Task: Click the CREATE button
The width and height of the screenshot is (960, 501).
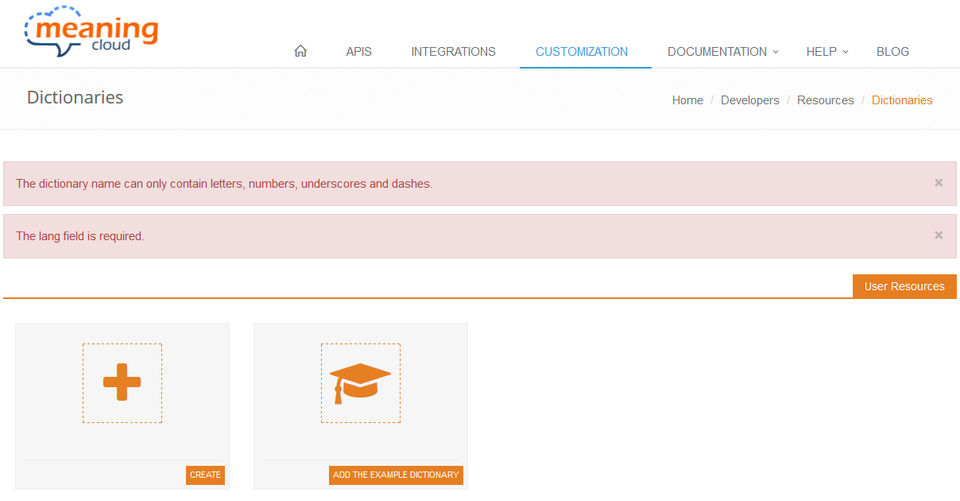Action: point(205,475)
